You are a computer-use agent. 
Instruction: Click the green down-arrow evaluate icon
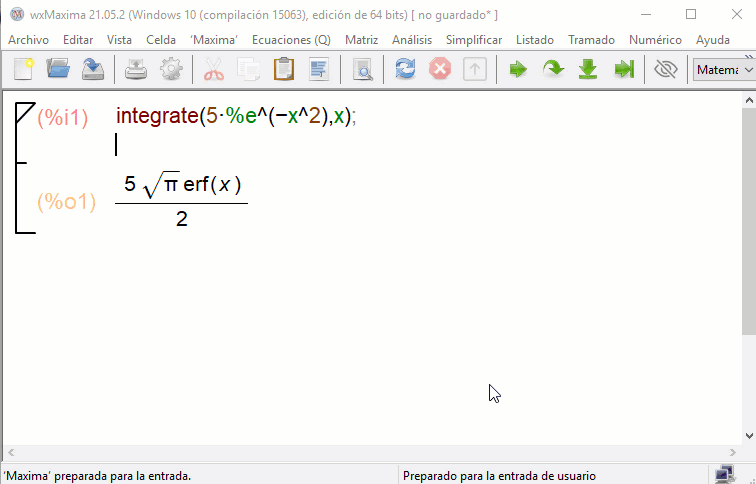[x=588, y=69]
